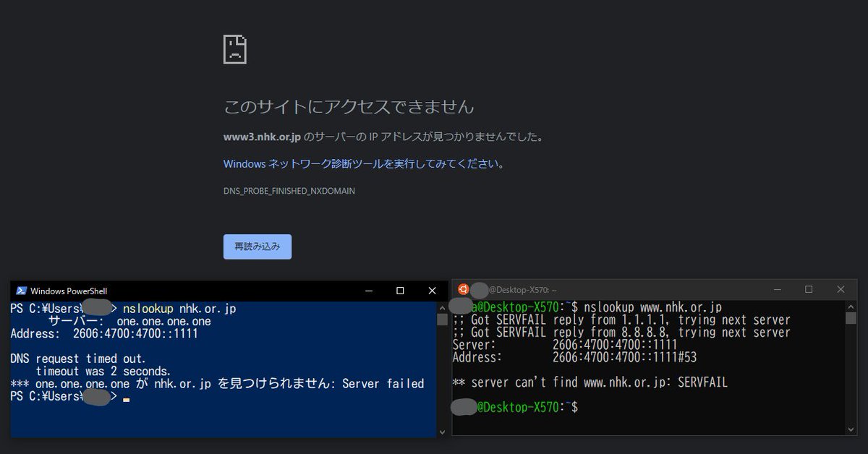
Task: Click the PowerShell scrollbar up arrow
Action: click(x=442, y=307)
